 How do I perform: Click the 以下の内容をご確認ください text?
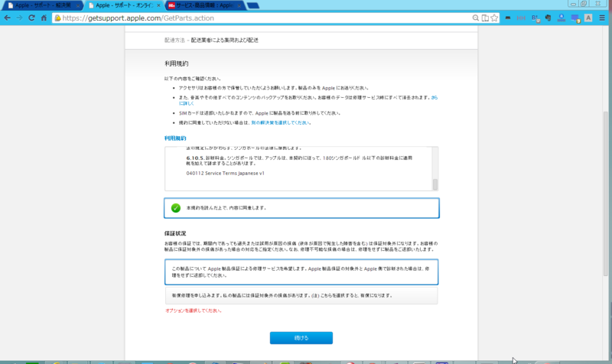tap(193, 79)
